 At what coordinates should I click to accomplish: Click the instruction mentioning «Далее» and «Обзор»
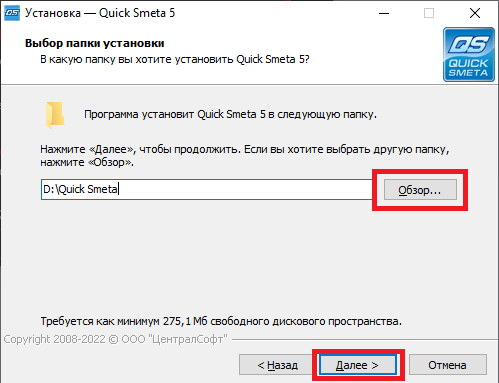(x=245, y=156)
